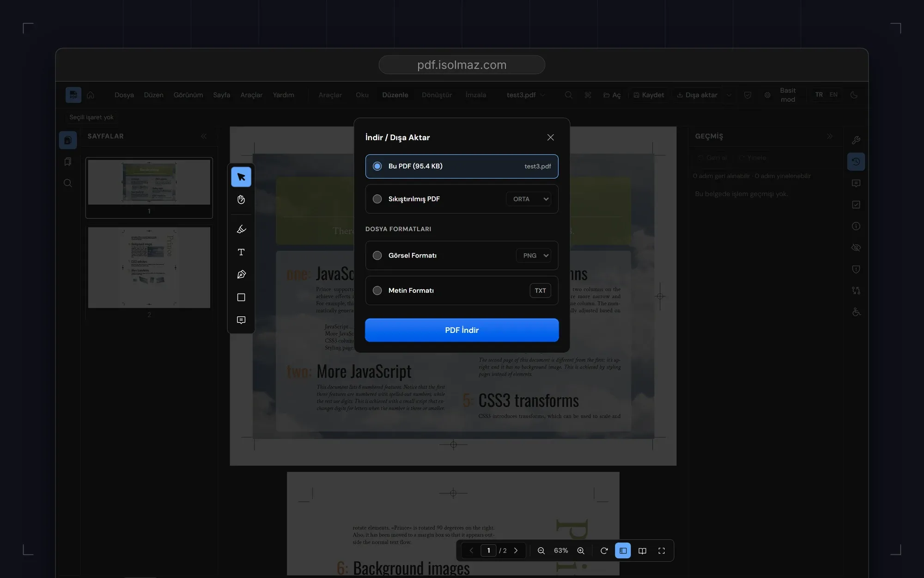Open search in left sidebar
This screenshot has width=924, height=578.
68,183
